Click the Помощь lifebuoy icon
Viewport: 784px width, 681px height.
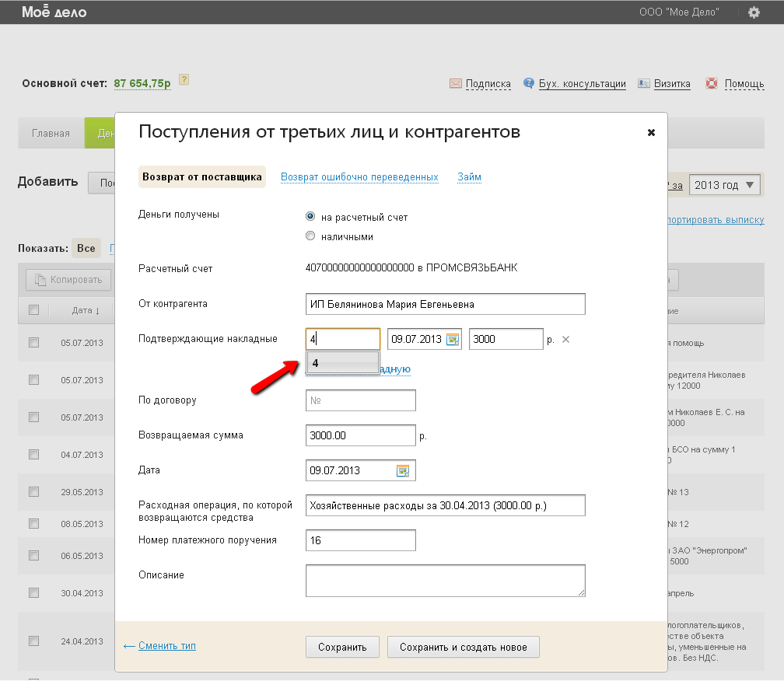pos(711,83)
